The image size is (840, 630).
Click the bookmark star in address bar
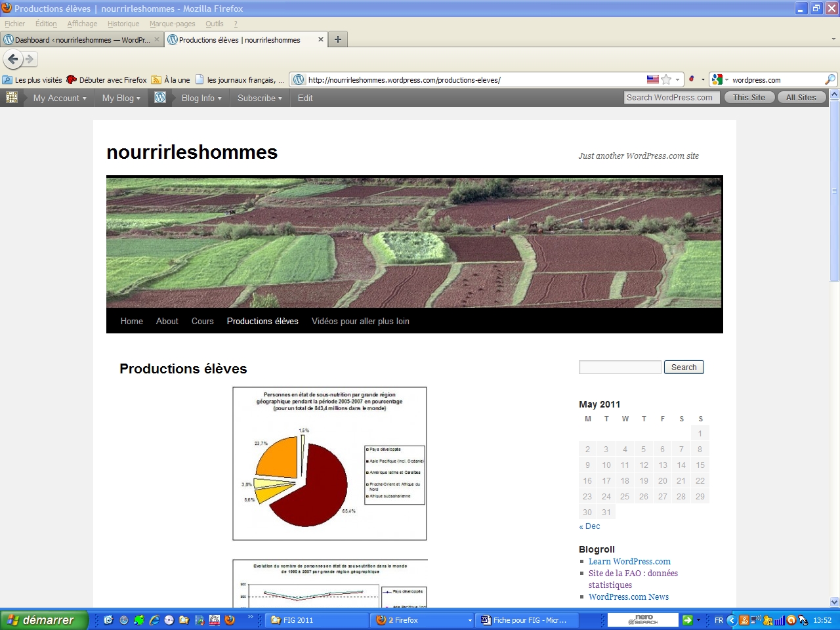coord(666,79)
